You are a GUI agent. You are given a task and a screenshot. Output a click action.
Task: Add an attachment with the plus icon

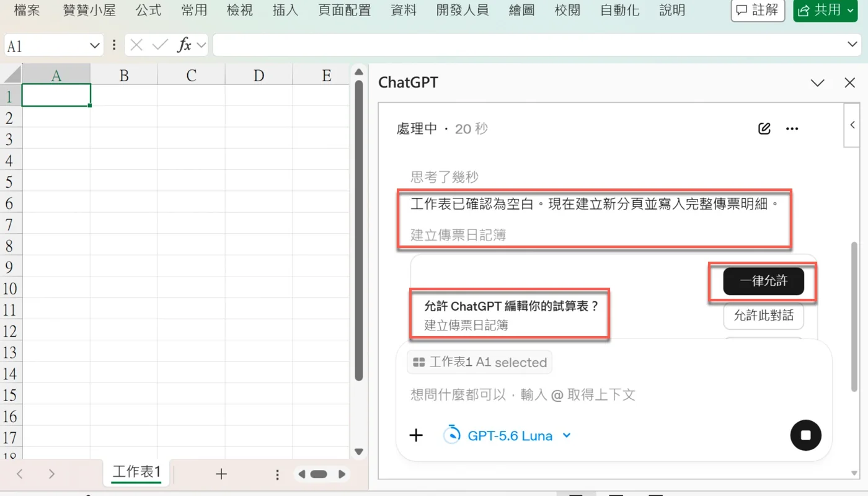click(x=416, y=435)
